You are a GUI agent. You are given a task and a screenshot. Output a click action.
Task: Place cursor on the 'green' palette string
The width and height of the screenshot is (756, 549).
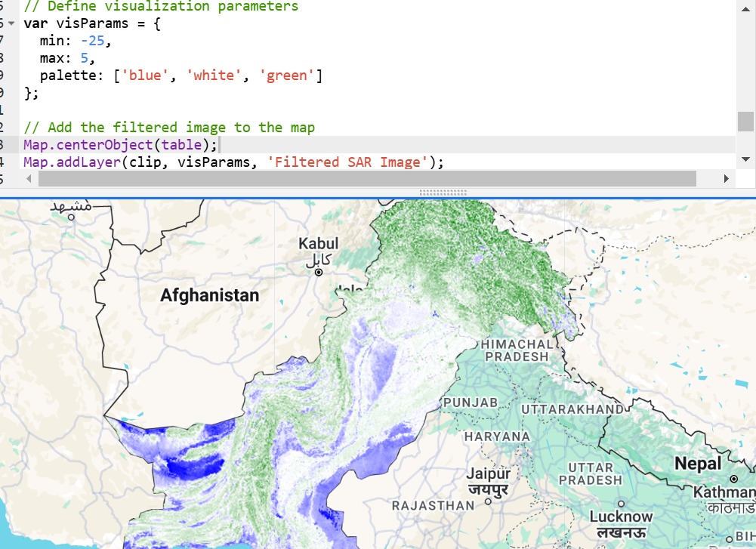tap(287, 76)
